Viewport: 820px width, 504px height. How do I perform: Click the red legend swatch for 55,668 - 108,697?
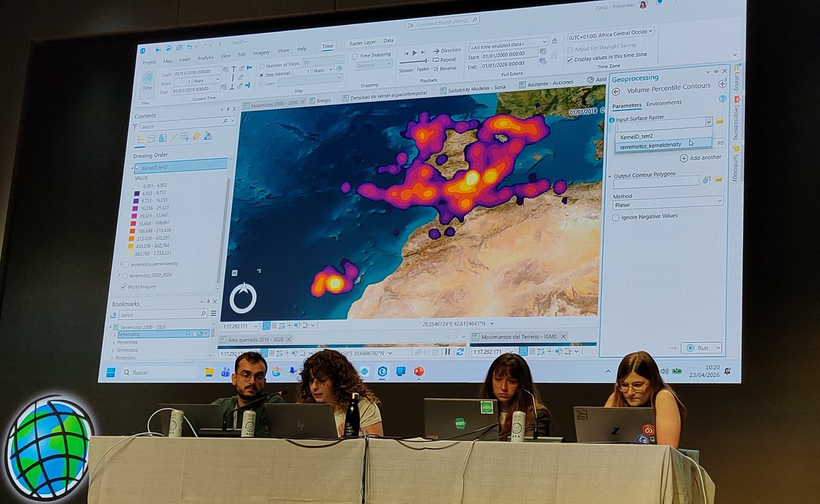tap(133, 223)
